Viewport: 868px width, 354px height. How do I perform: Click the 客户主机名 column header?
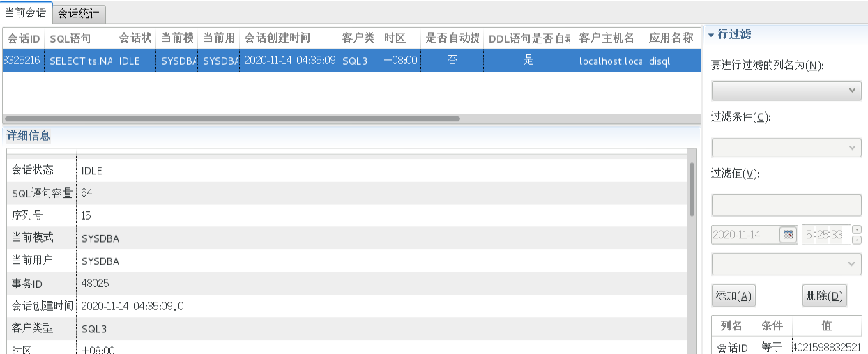[x=609, y=38]
